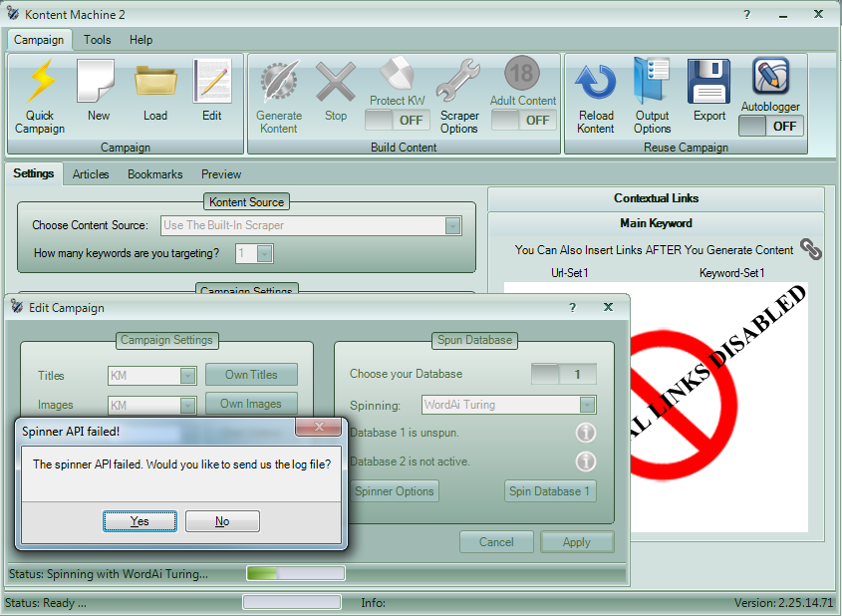Image resolution: width=842 pixels, height=616 pixels.
Task: Open the Edit campaign icon
Action: pyautogui.click(x=212, y=81)
